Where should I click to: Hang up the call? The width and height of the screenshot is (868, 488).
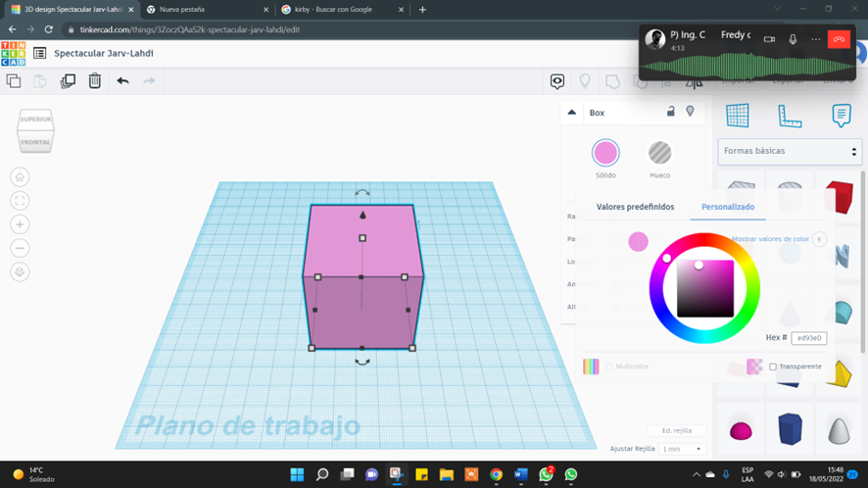(839, 39)
